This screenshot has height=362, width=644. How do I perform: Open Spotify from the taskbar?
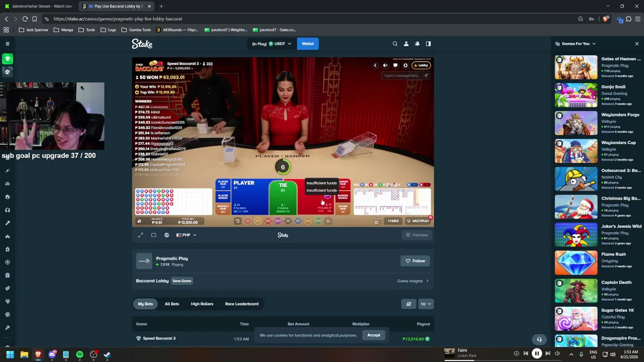click(x=79, y=354)
